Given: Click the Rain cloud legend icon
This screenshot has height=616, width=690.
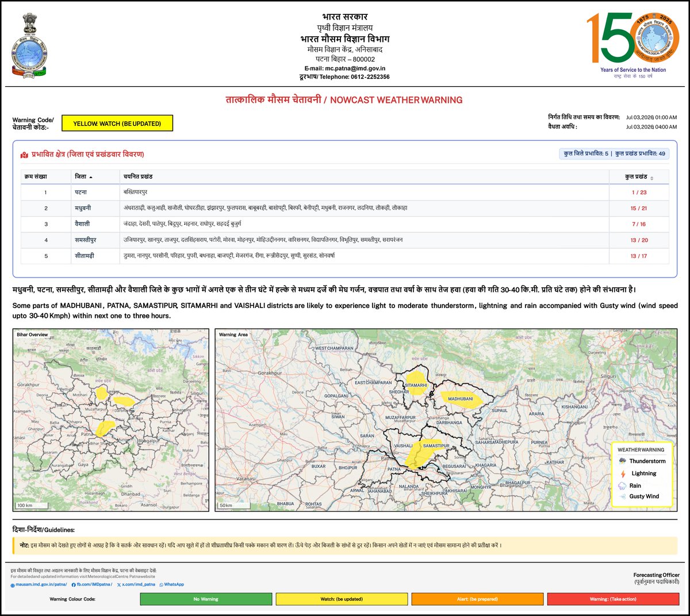Looking at the screenshot, I should [x=622, y=486].
